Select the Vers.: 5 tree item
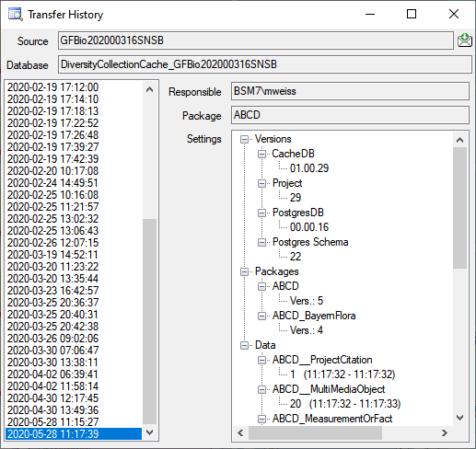The width and height of the screenshot is (476, 449). point(307,301)
